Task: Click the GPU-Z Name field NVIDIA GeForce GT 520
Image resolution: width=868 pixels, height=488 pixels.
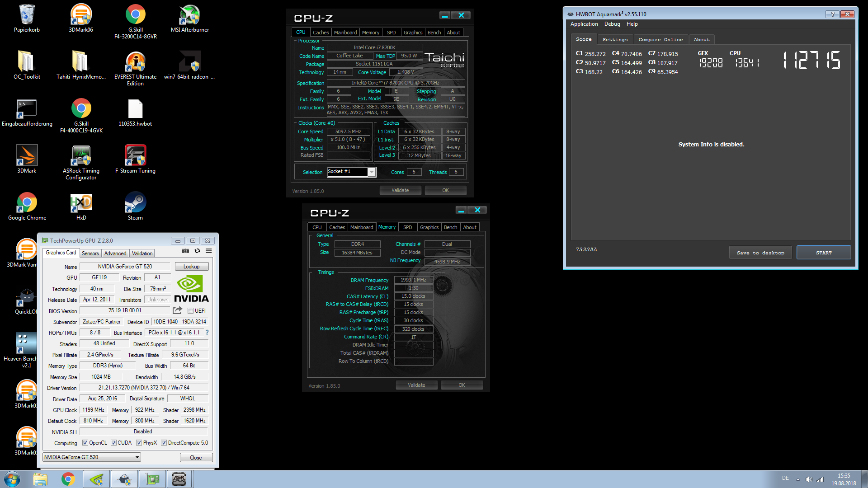Action: click(125, 267)
